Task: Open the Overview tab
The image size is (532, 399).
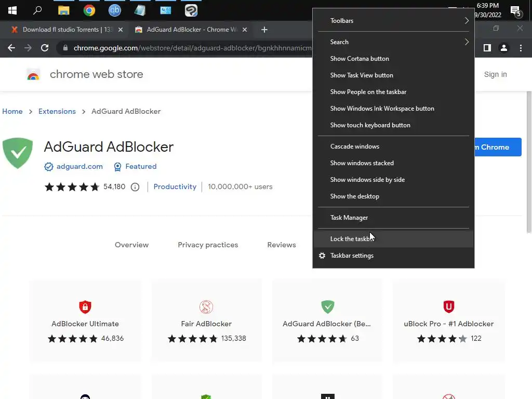Action: (131, 245)
